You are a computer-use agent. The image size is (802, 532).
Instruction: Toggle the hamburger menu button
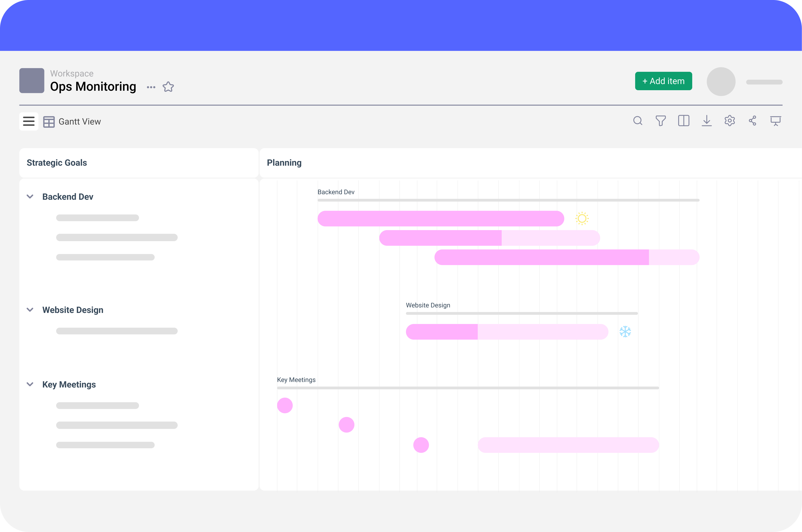click(x=29, y=121)
